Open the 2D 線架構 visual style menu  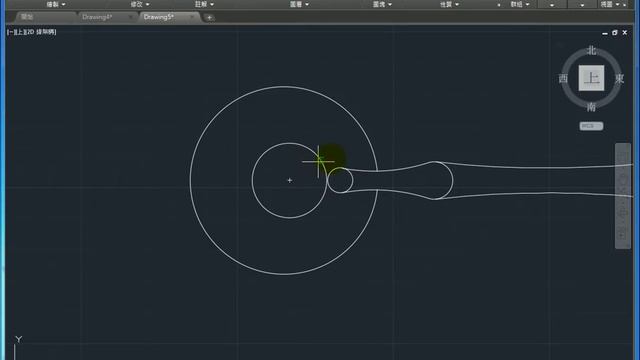40,32
